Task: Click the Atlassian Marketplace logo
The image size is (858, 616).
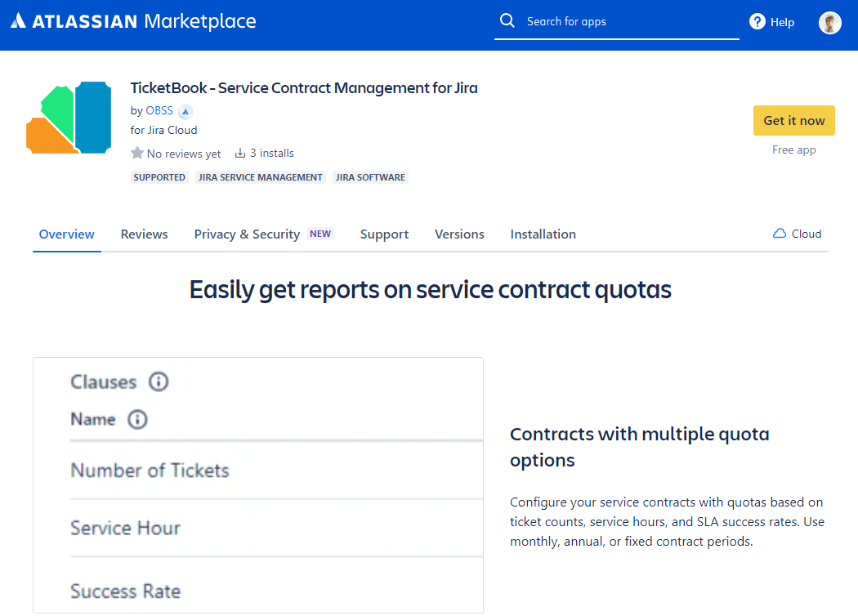Action: [x=133, y=22]
